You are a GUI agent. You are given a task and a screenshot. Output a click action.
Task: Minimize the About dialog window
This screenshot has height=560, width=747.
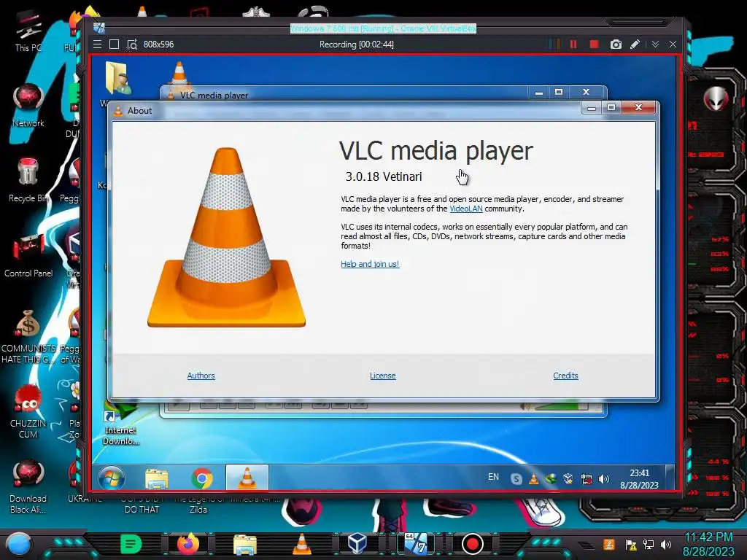pos(591,108)
